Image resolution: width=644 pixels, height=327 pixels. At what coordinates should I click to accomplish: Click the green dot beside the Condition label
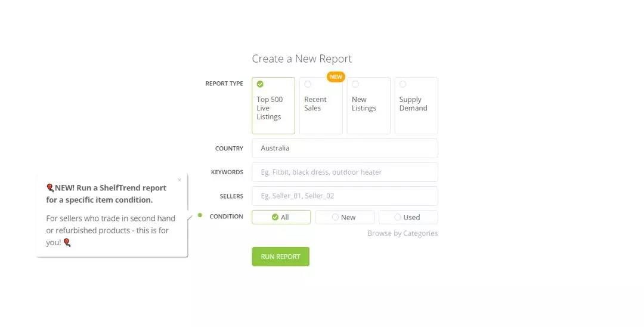point(200,215)
